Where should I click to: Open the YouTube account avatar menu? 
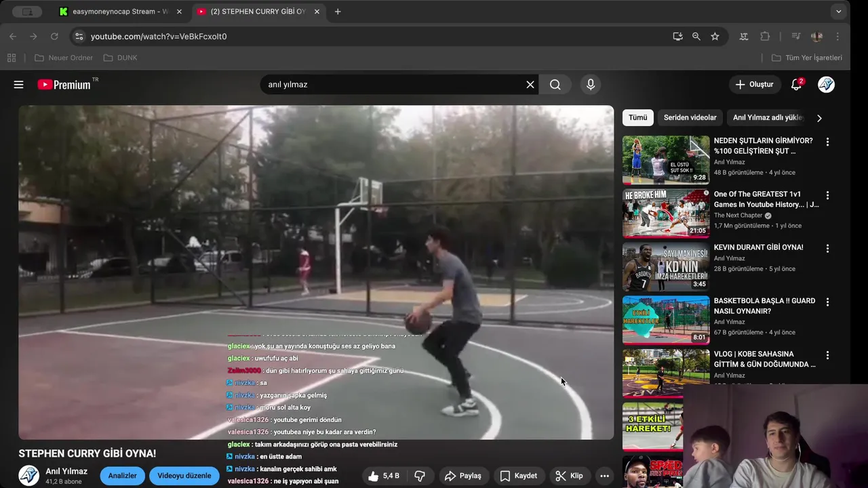point(826,85)
